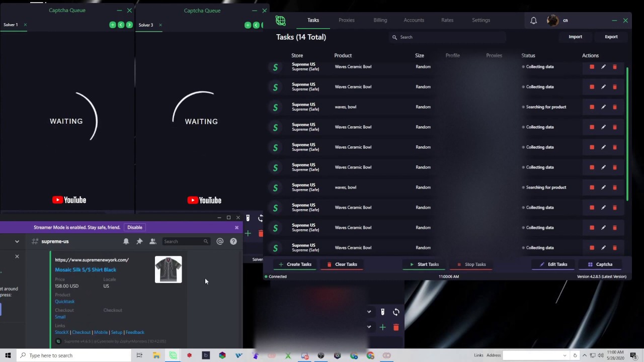Expand the Discord server dropdown chevron
644x362 pixels.
tap(17, 241)
